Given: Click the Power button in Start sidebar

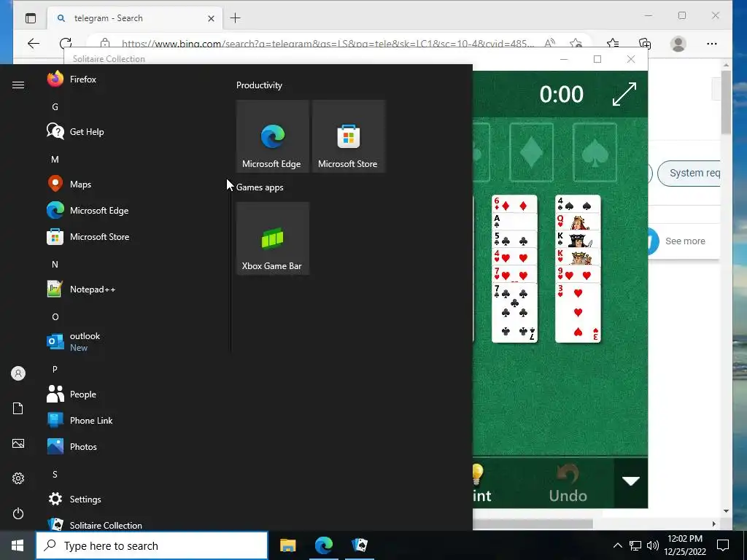Looking at the screenshot, I should click(x=18, y=513).
